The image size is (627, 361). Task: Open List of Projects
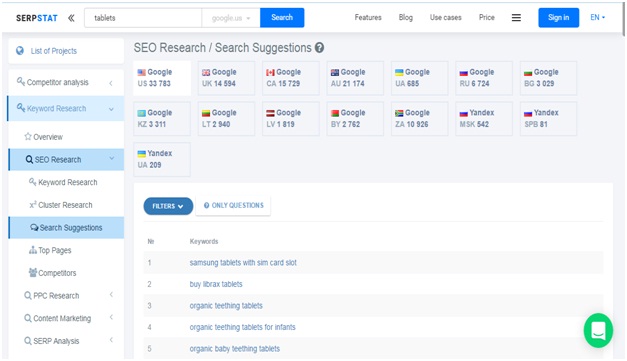click(66, 51)
